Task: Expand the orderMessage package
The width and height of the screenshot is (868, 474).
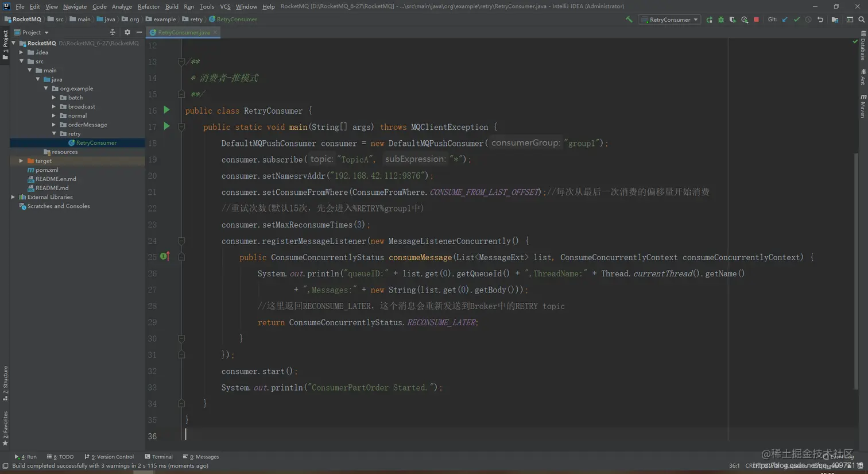Action: coord(54,125)
